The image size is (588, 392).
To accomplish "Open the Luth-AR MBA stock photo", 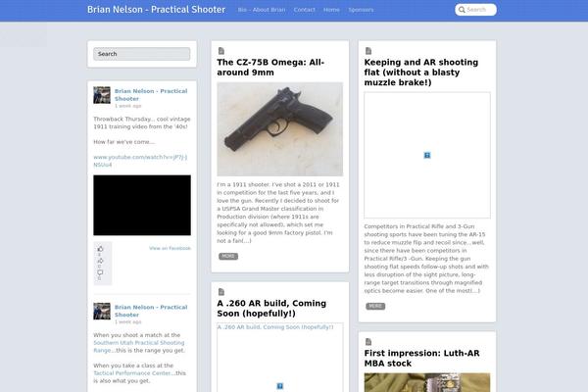I will pos(427,382).
